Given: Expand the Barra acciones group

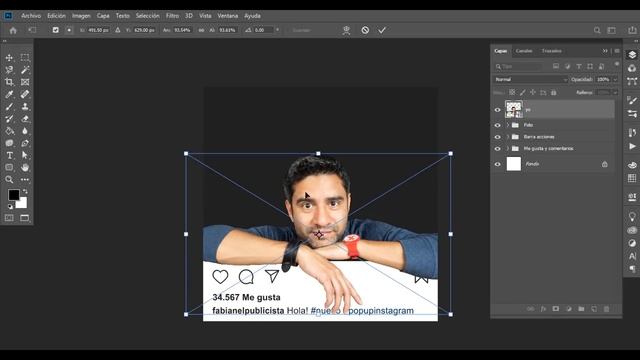Looking at the screenshot, I should point(508,137).
